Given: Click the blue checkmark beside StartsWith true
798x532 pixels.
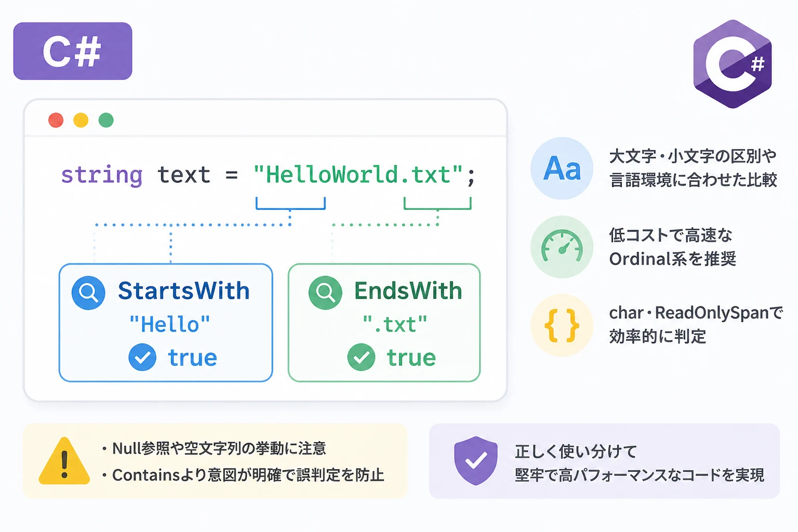Looking at the screenshot, I should [142, 357].
